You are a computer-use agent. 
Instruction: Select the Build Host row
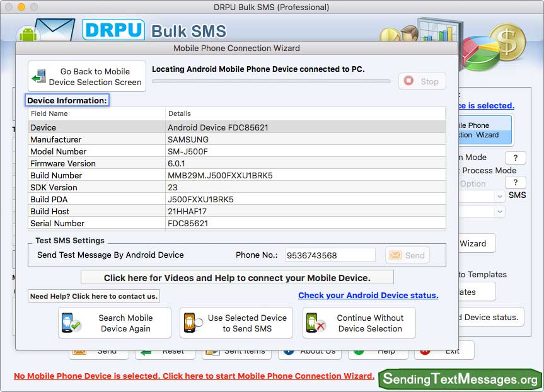237,211
